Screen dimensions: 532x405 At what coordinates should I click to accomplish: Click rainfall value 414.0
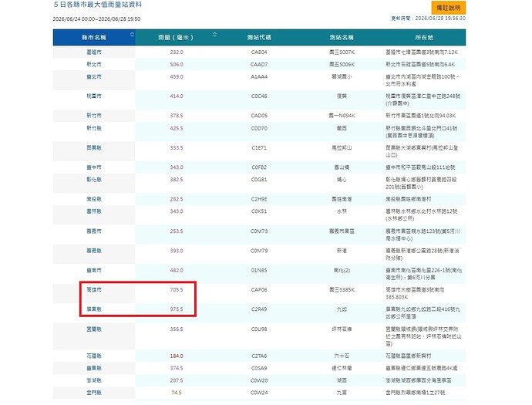pos(177,96)
